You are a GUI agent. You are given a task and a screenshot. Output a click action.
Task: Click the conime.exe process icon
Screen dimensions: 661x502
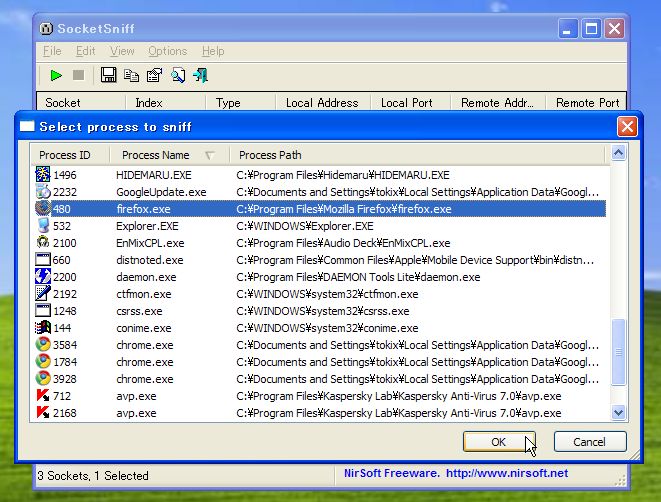(43, 328)
